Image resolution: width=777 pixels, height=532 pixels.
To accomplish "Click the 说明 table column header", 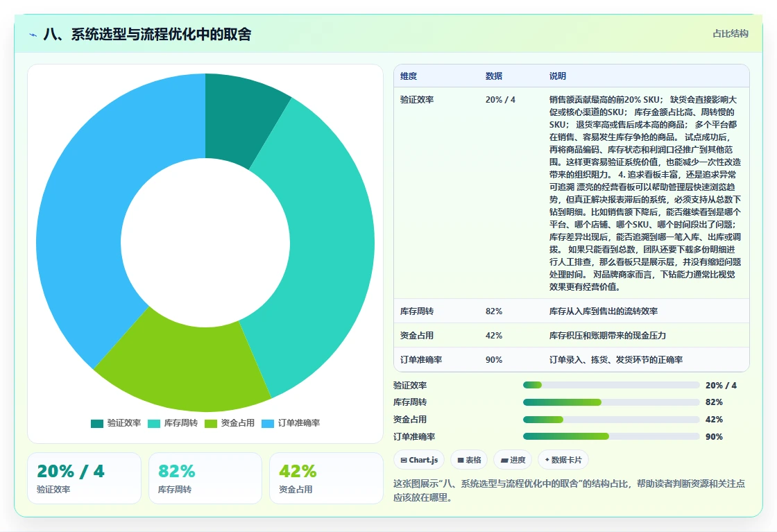I will click(x=558, y=76).
